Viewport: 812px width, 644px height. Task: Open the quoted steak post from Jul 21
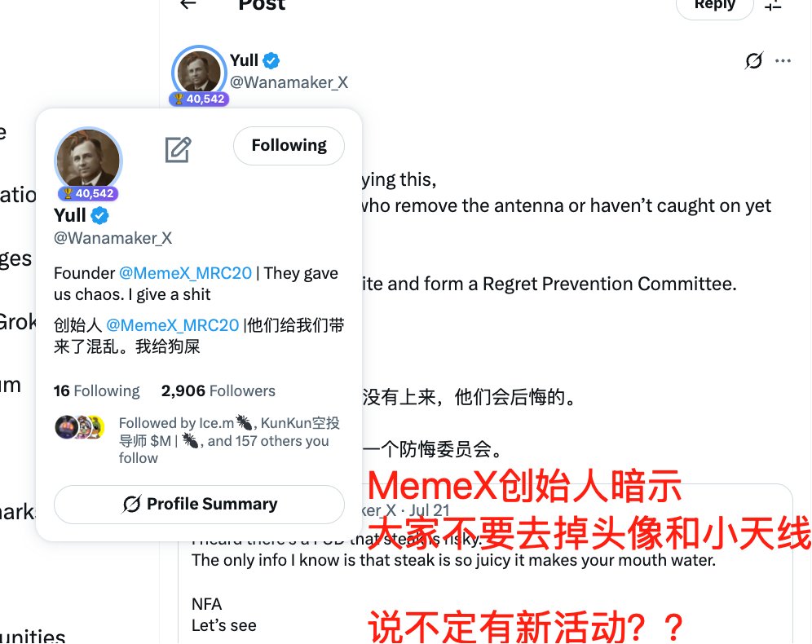click(485, 564)
